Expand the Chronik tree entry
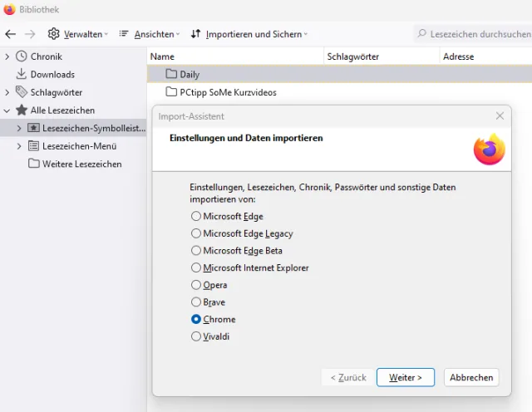Viewport: 532px width, 412px height. tap(7, 56)
